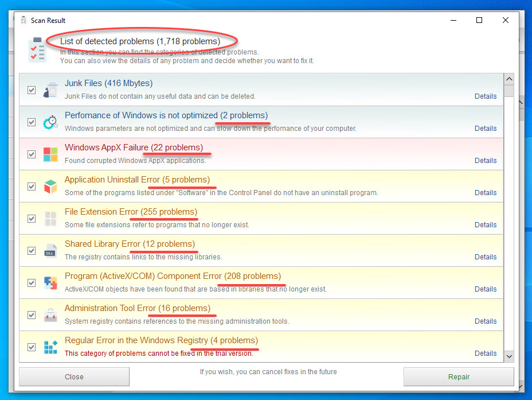Select the Shared Library Error (12 problems) heading

point(130,244)
